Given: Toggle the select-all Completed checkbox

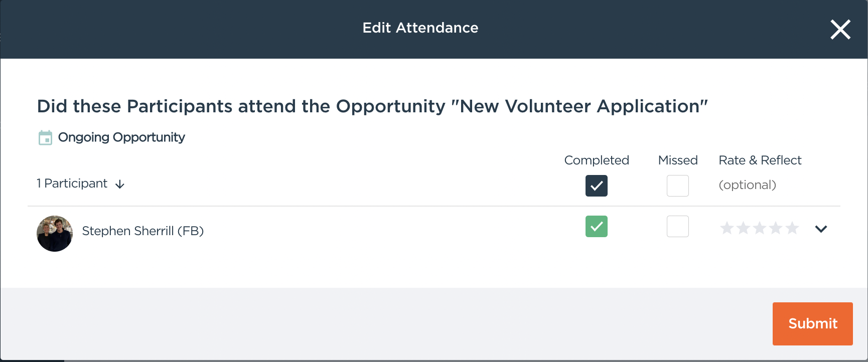Looking at the screenshot, I should pos(596,186).
